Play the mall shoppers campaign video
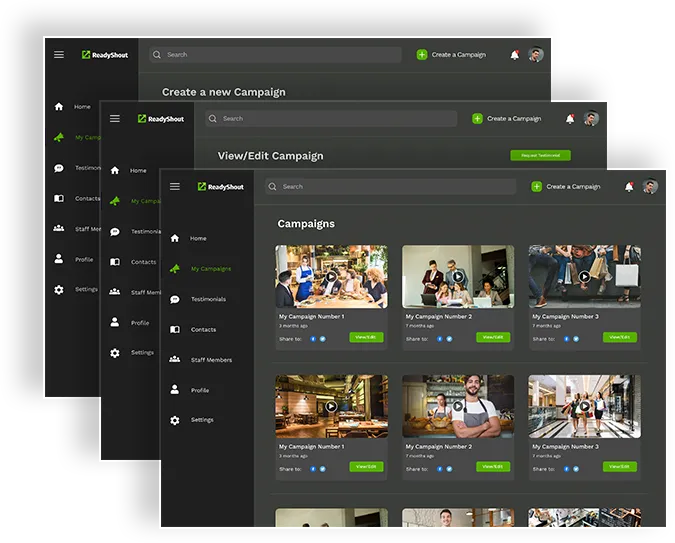Image resolution: width=675 pixels, height=543 pixels. (x=585, y=406)
